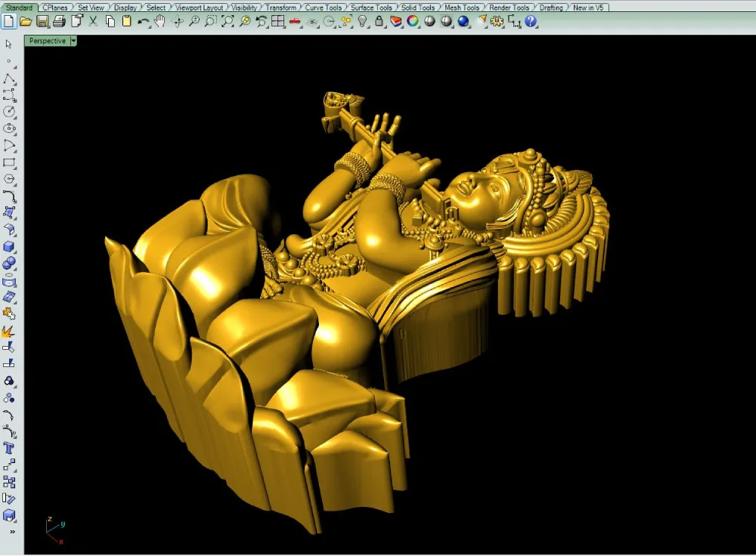The height and width of the screenshot is (556, 756).
Task: Save the model using the floppy disk icon
Action: pyautogui.click(x=42, y=21)
